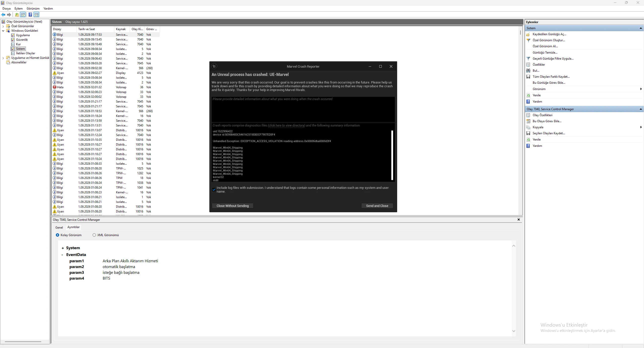Image resolution: width=644 pixels, height=348 pixels.
Task: Toggle Include log files checkbox
Action: pyautogui.click(x=214, y=190)
